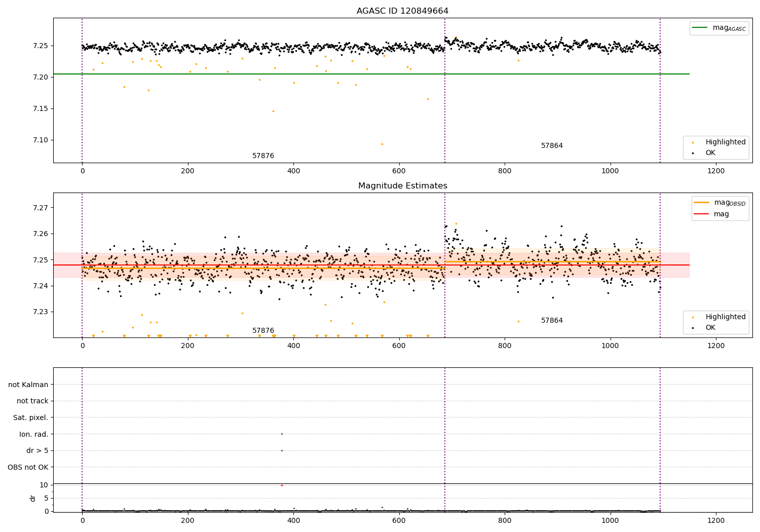This screenshot has width=760, height=532.
Task: Click x-tick '600' on the bottom plot
Action: point(399,520)
